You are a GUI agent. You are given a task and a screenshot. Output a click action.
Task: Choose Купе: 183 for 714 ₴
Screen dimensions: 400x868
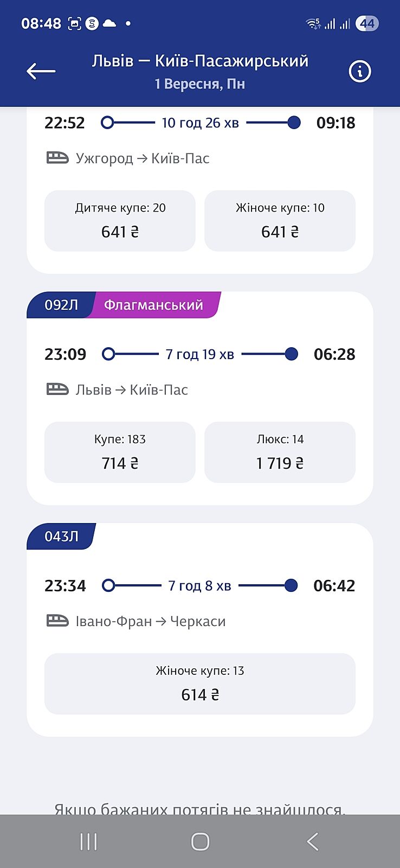tap(120, 452)
